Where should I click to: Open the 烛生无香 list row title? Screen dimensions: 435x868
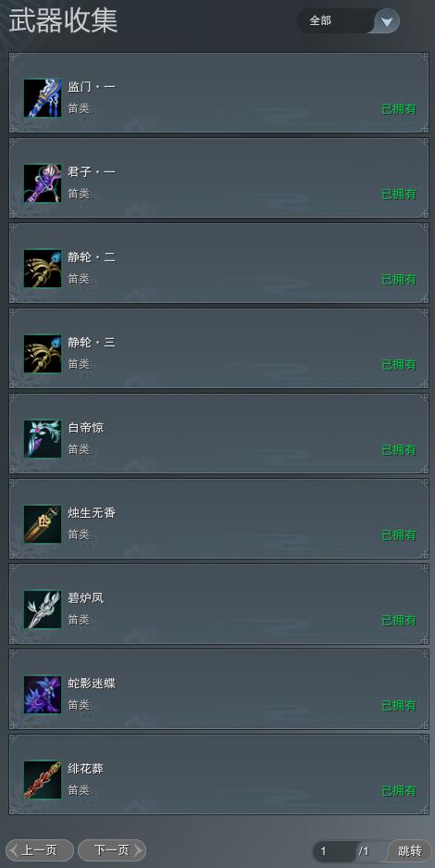pyautogui.click(x=92, y=512)
